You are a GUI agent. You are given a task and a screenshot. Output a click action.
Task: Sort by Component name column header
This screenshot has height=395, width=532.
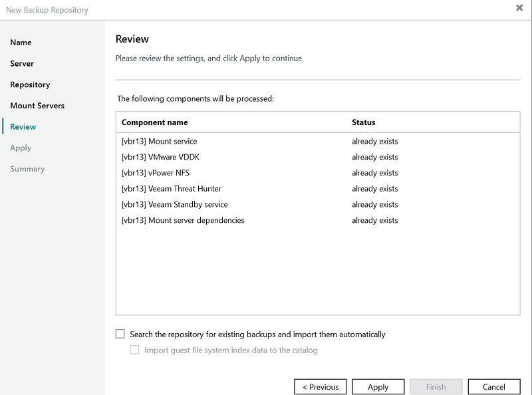click(155, 122)
